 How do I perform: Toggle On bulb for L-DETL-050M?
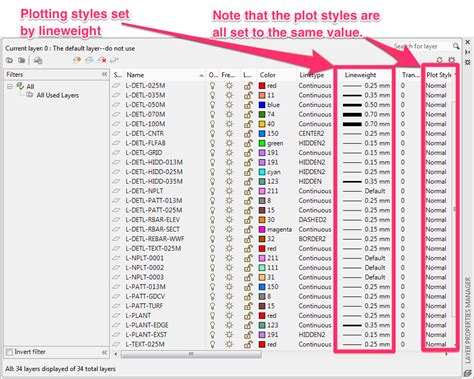tap(212, 105)
